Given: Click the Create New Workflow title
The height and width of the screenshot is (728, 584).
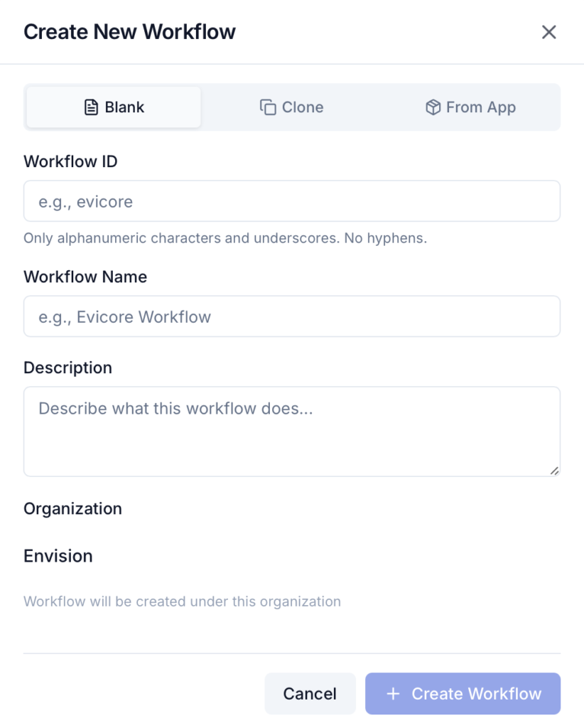Looking at the screenshot, I should pyautogui.click(x=129, y=32).
